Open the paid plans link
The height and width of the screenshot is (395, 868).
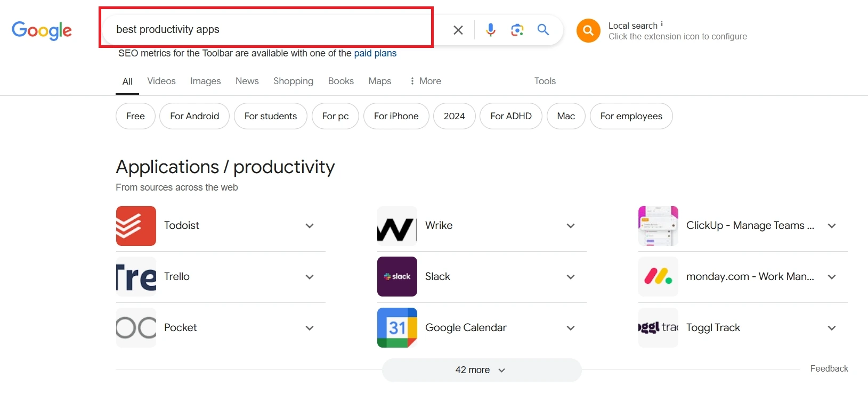[375, 53]
